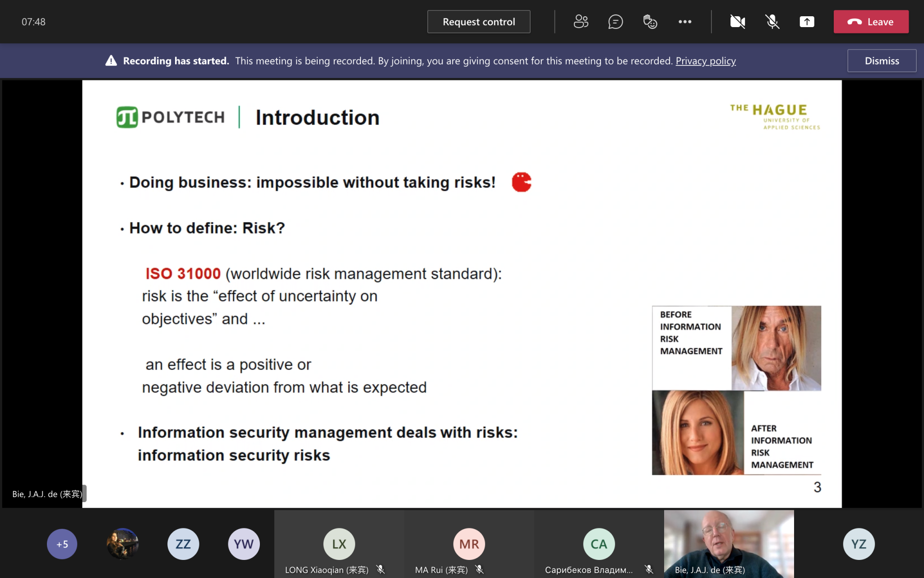924x578 pixels.
Task: Open the More actions ellipsis menu
Action: pos(684,22)
